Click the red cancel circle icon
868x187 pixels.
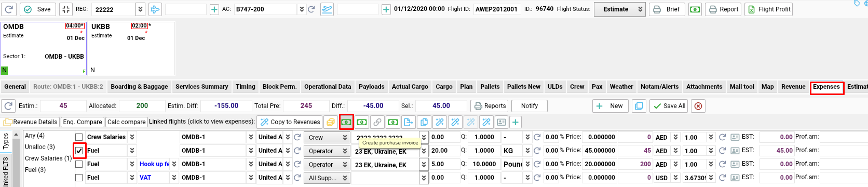698,106
